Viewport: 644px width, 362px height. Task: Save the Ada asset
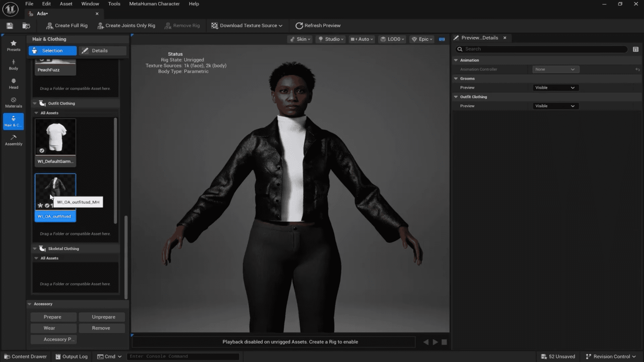(x=9, y=25)
